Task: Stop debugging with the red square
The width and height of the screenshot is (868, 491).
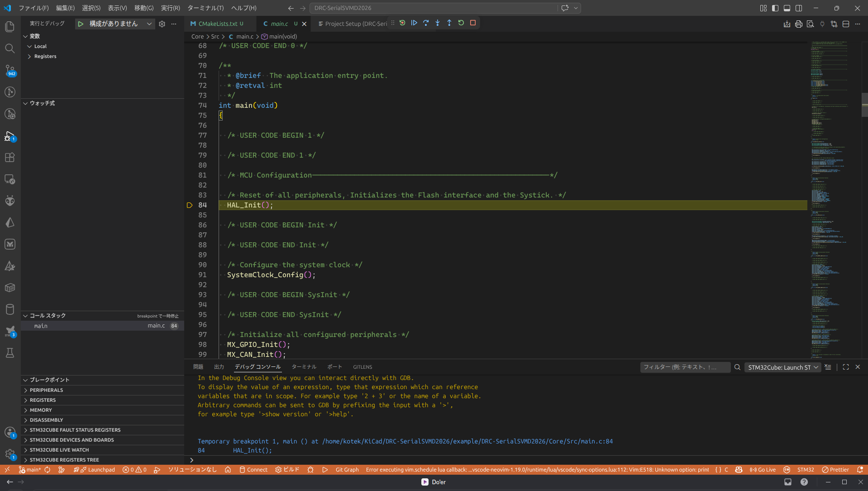Action: click(x=473, y=23)
